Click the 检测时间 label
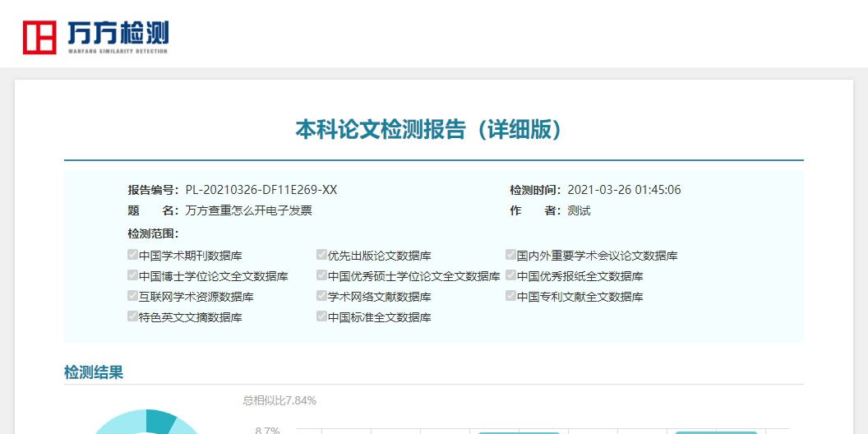The width and height of the screenshot is (868, 434). (x=535, y=190)
